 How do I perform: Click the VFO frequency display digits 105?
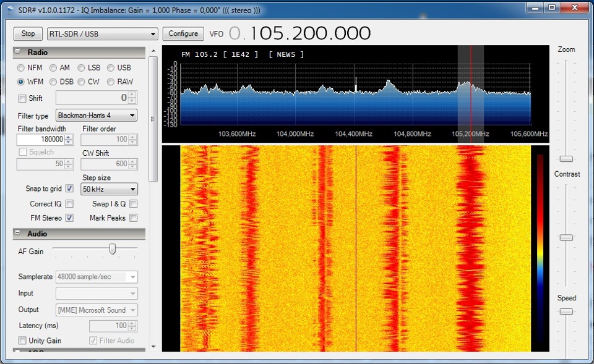pyautogui.click(x=267, y=33)
